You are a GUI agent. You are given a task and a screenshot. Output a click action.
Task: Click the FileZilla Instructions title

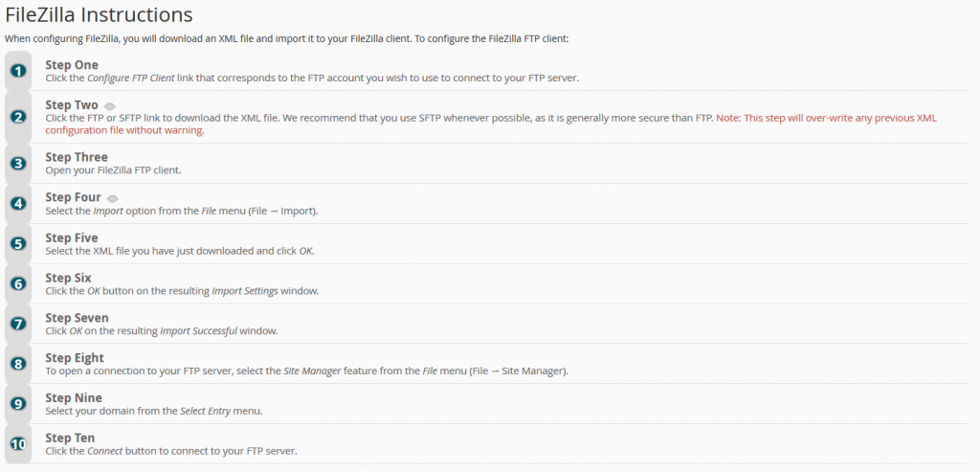click(99, 15)
